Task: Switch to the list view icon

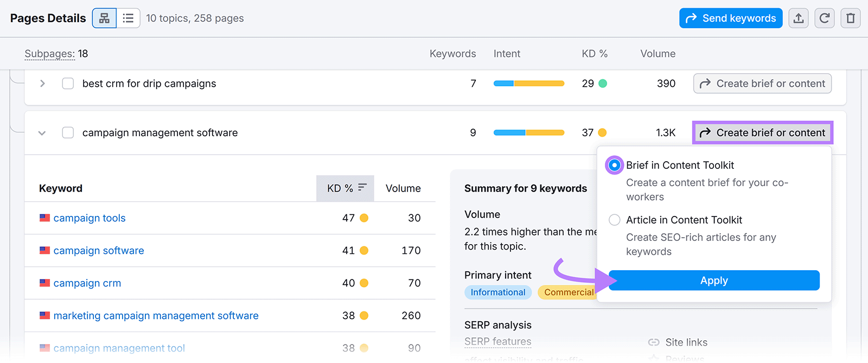Action: click(128, 18)
